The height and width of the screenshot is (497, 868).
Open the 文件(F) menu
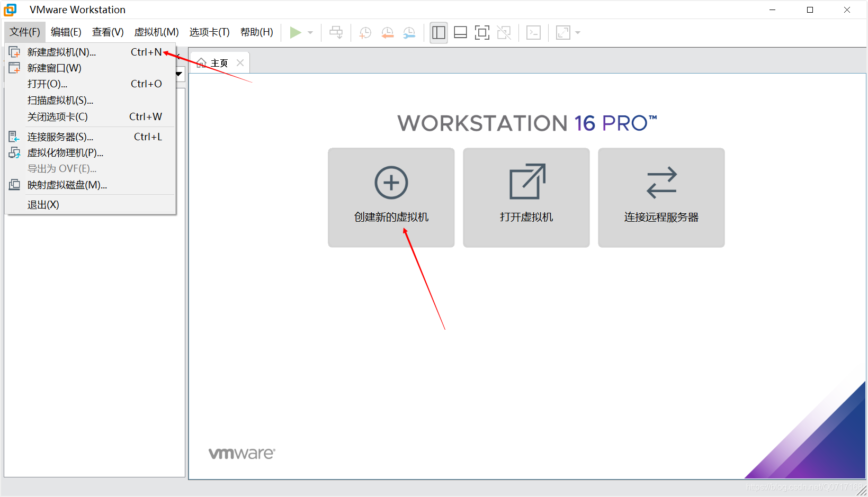25,32
